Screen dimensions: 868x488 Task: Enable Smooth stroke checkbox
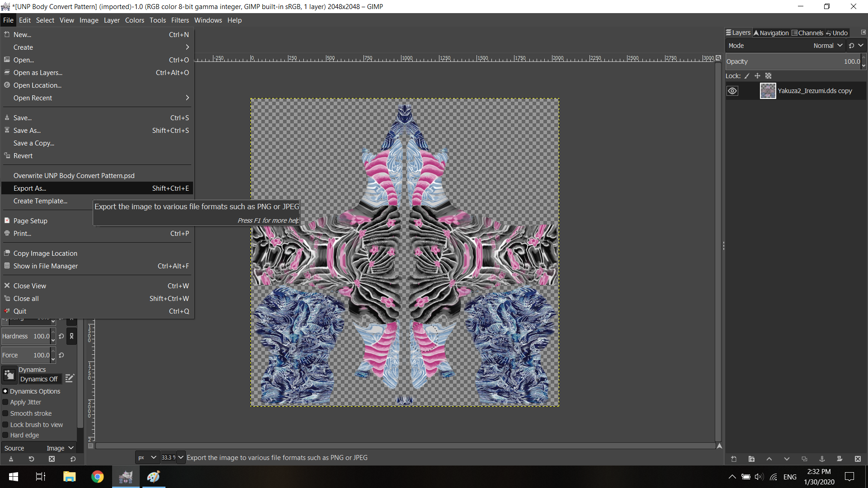pyautogui.click(x=5, y=413)
